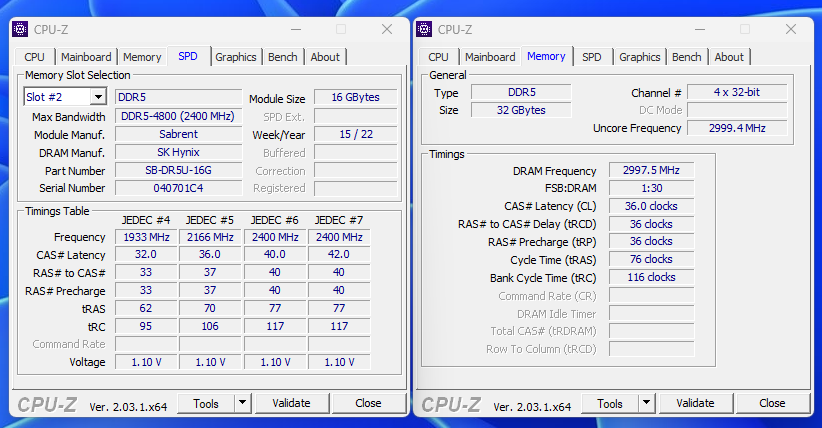822x428 pixels.
Task: Open About tab in right window
Action: click(x=729, y=57)
